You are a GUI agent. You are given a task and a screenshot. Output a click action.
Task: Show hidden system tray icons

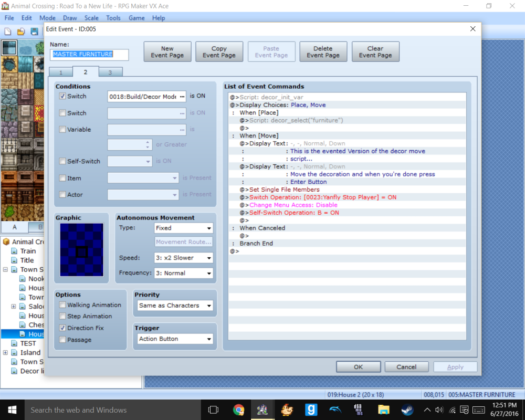click(x=427, y=409)
